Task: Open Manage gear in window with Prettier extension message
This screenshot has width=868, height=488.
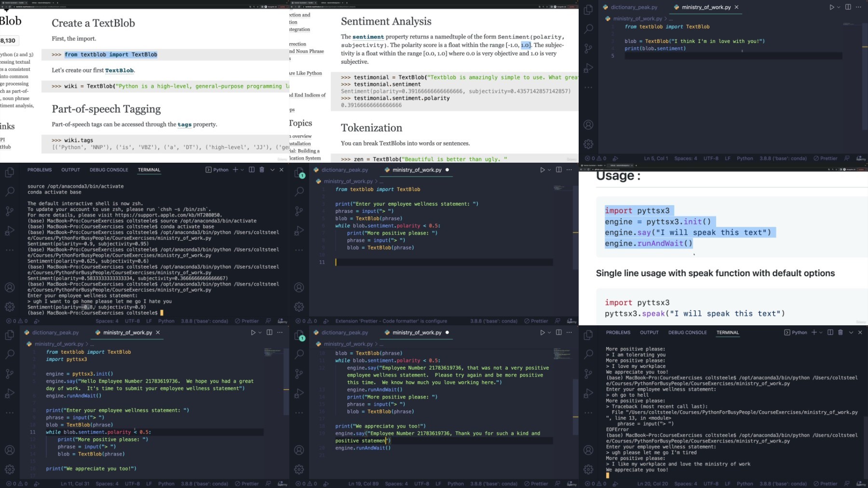Action: pos(299,307)
